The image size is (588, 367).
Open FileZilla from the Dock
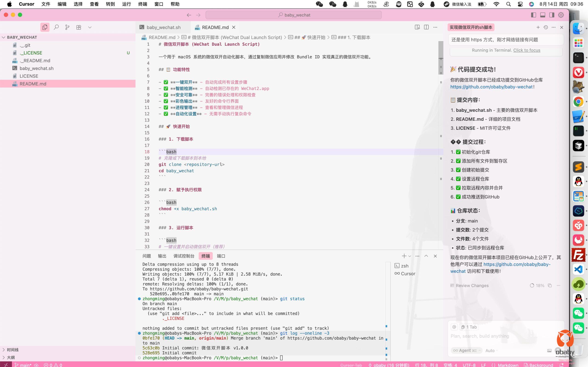pos(578,255)
